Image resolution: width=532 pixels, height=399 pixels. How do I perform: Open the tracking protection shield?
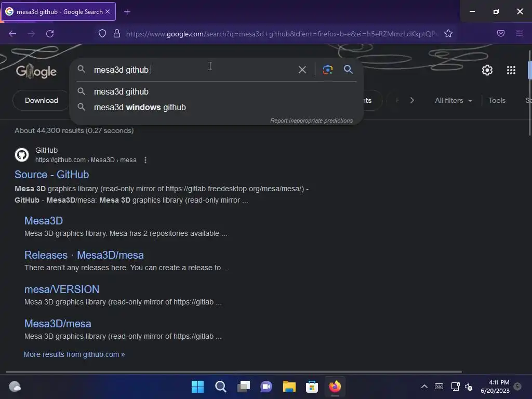click(102, 33)
